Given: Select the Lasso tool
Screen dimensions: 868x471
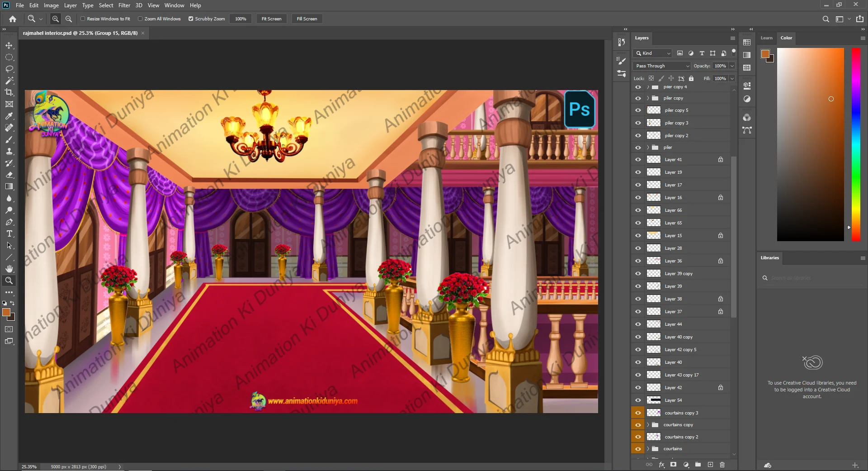Looking at the screenshot, I should coord(9,69).
